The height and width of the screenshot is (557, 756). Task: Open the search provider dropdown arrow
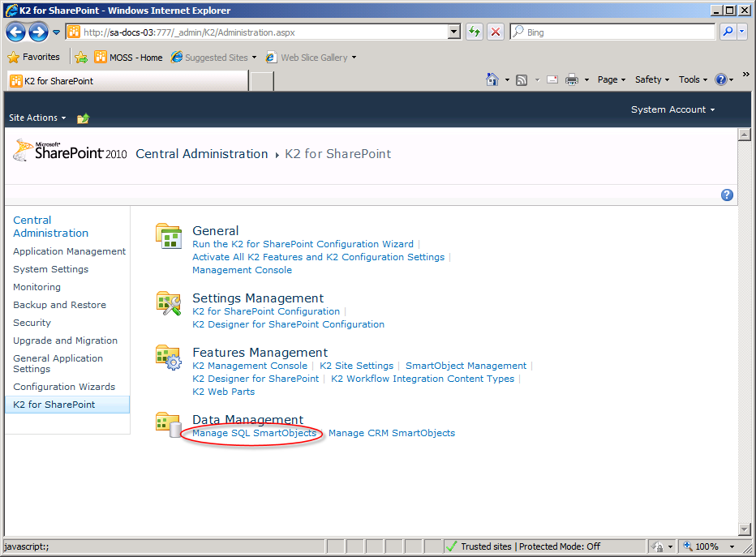coord(742,32)
